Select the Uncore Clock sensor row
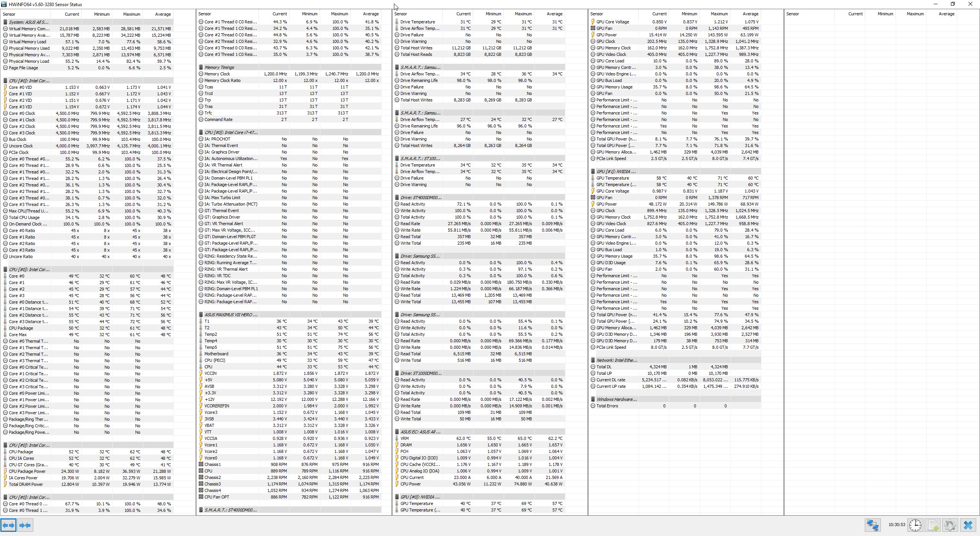 88,146
